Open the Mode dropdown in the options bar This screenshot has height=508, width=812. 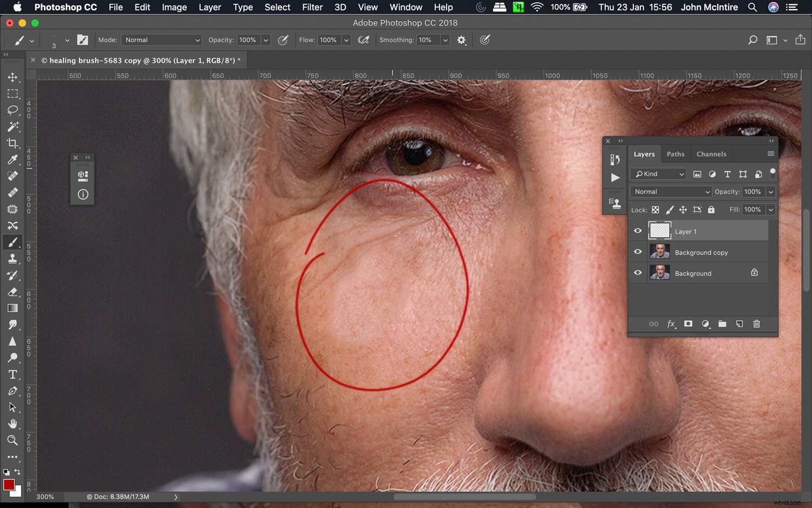coord(161,40)
